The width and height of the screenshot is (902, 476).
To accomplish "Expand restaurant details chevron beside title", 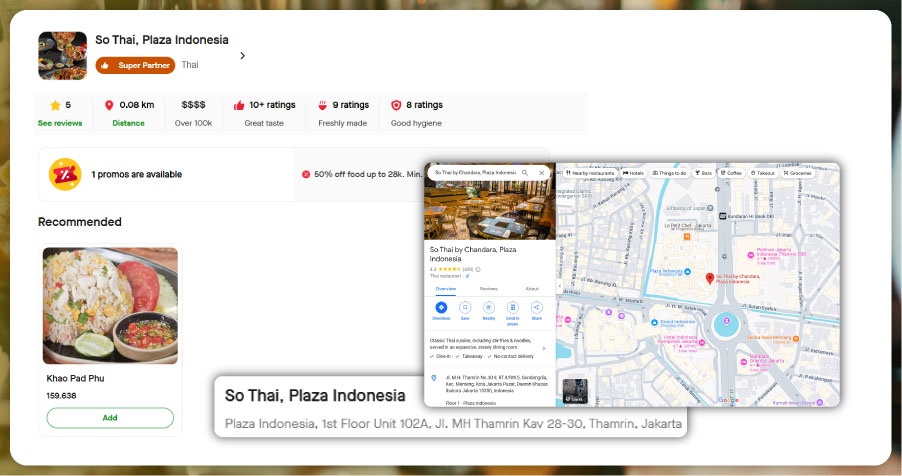I will tap(242, 56).
